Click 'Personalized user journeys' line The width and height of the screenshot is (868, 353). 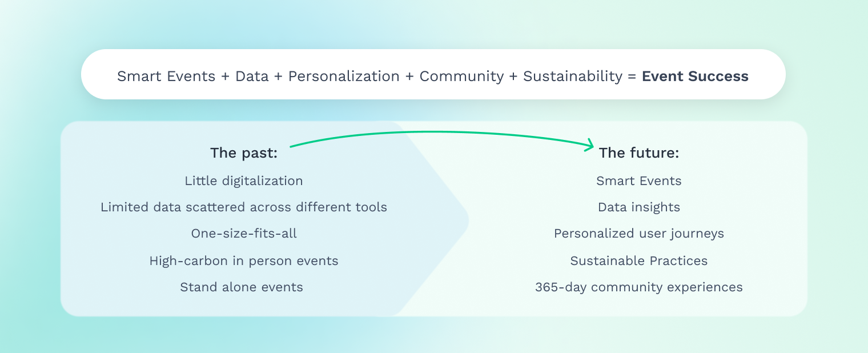pyautogui.click(x=639, y=234)
